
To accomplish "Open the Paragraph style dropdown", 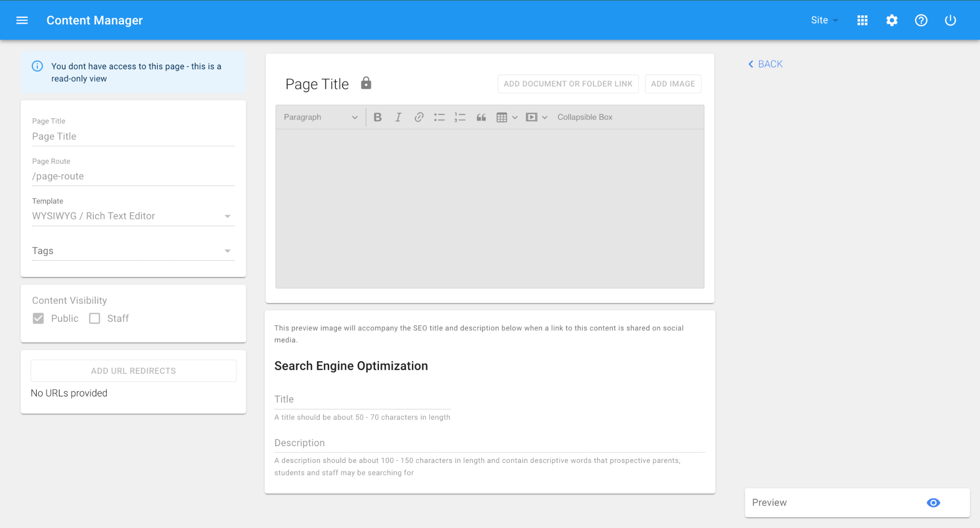I will [321, 117].
